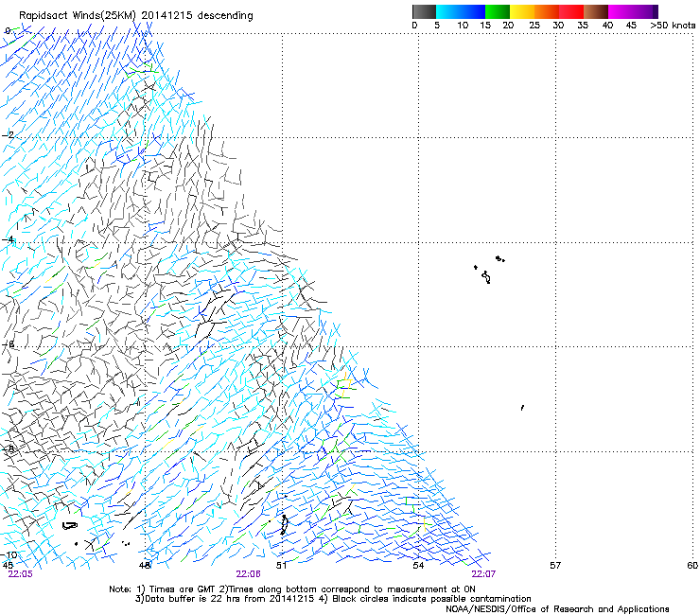The image size is (700, 615).
Task: Click longitude axis label 60
Action: coord(692,566)
